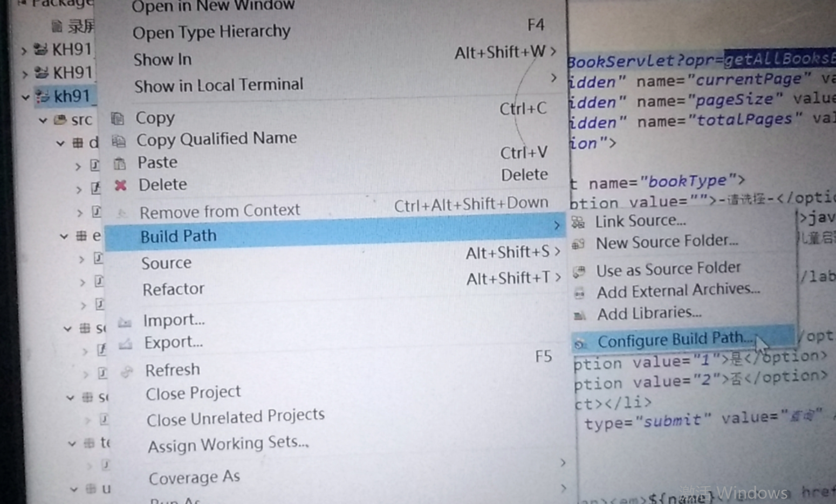Click the Import icon

tap(125, 322)
